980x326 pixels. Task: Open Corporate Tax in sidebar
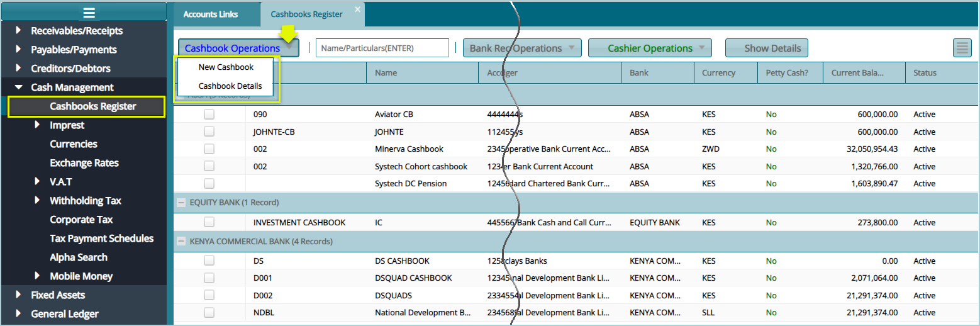click(x=81, y=219)
